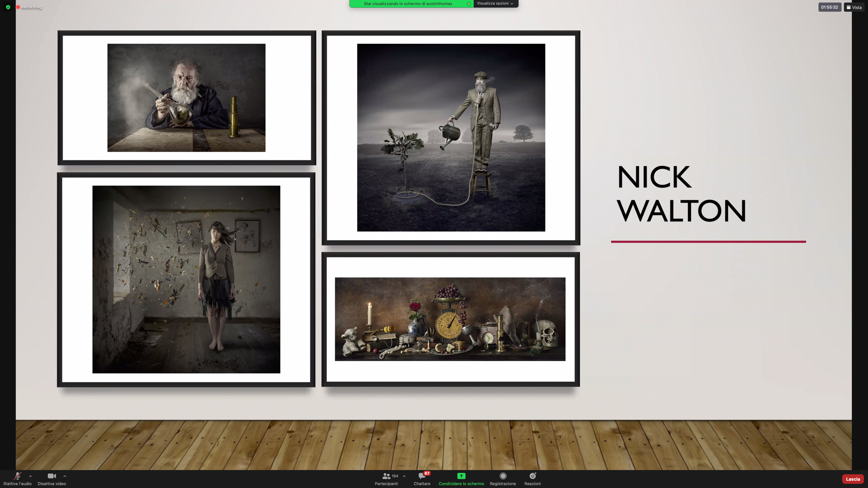Screen dimensions: 868x488
Task: Expand video options chevron beside camera
Action: point(65,476)
